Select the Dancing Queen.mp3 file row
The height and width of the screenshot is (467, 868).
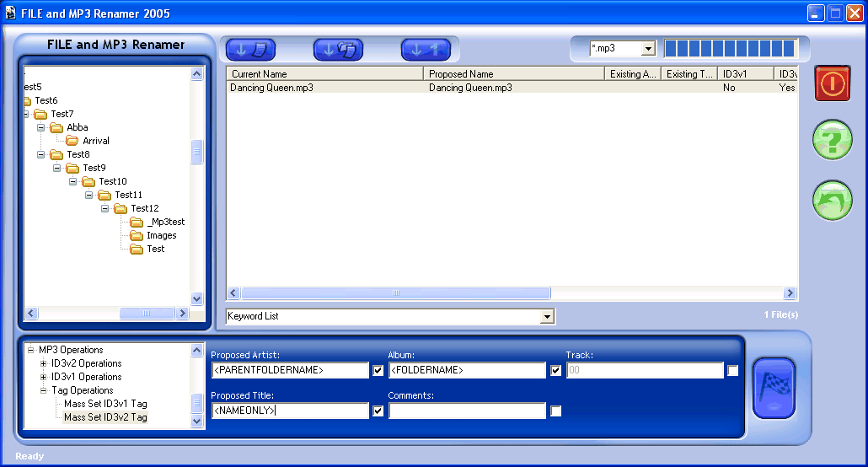[512, 88]
